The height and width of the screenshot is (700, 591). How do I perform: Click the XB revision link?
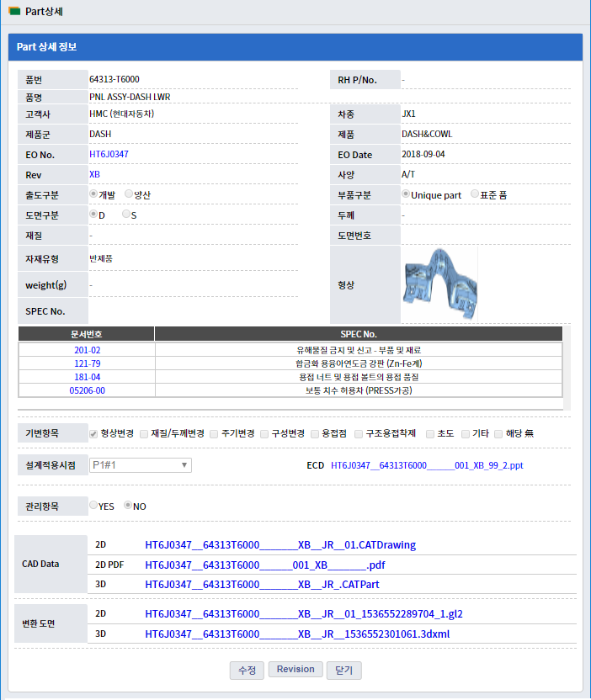click(x=94, y=174)
